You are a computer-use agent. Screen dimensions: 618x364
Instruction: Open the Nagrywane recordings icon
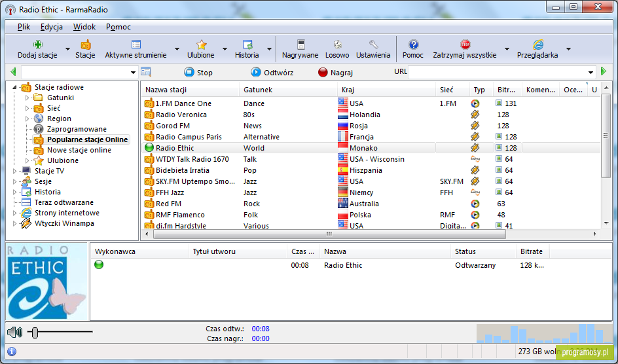pyautogui.click(x=300, y=44)
